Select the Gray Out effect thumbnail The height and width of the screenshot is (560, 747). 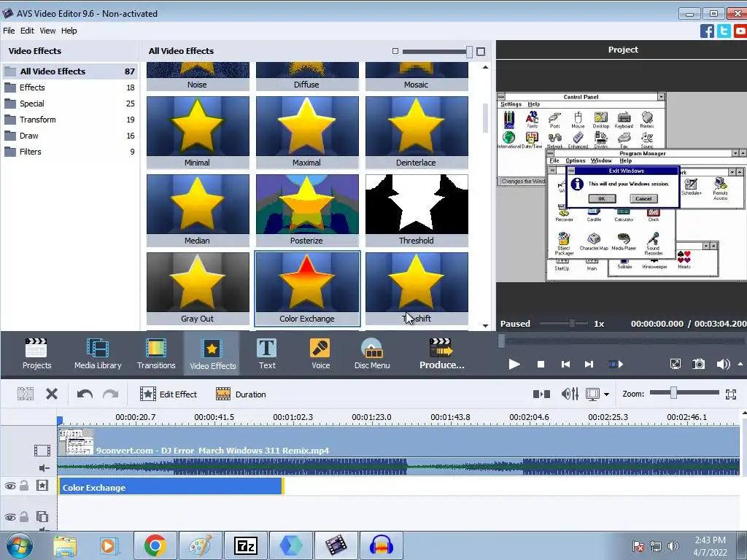click(198, 288)
